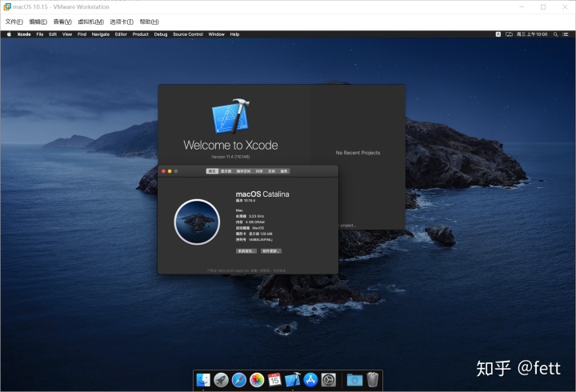
Task: Click the No Recent Projects label
Action: coord(358,153)
